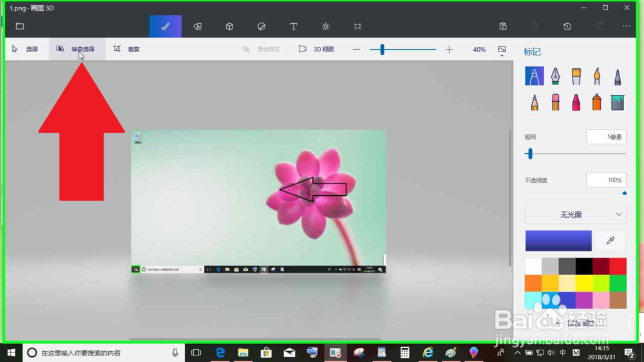Pick the black color swatch
Viewport: 644px width, 362px height.
pyautogui.click(x=584, y=266)
